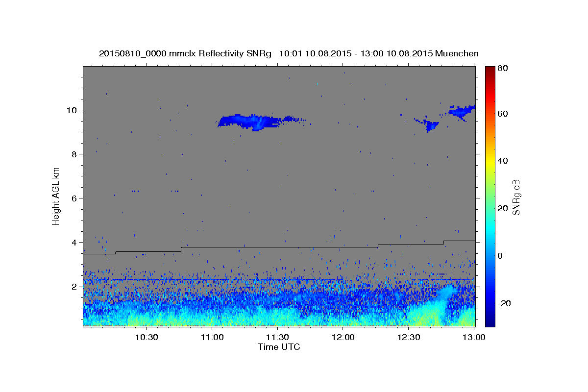Click the 13:00 time tick label
Image resolution: width=588 pixels, height=392 pixels.
[x=474, y=337]
